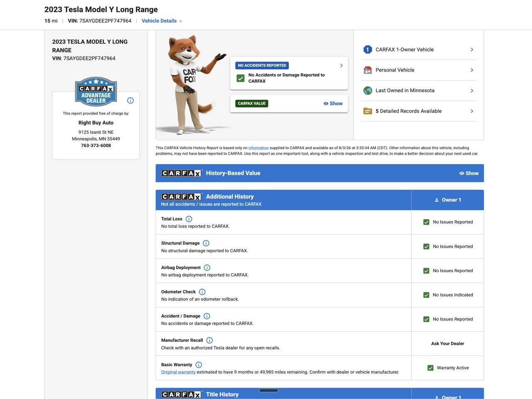Open the Basic Warranty info icon

[199, 365]
